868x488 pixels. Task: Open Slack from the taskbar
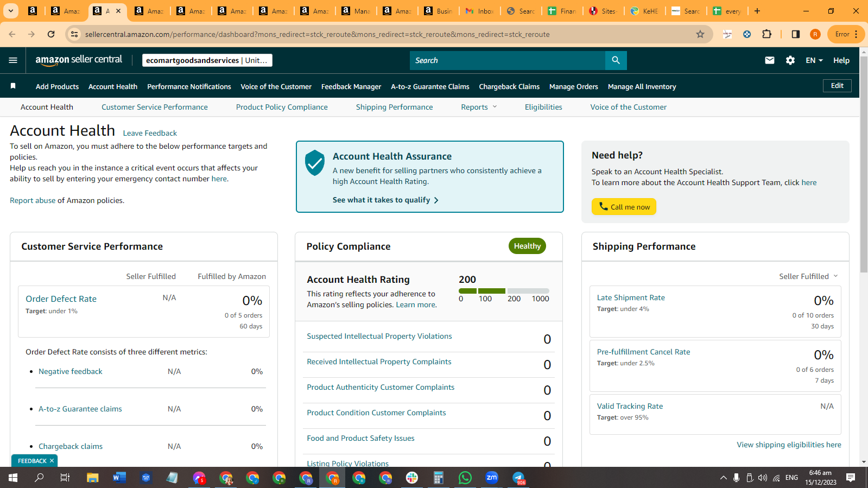click(412, 478)
